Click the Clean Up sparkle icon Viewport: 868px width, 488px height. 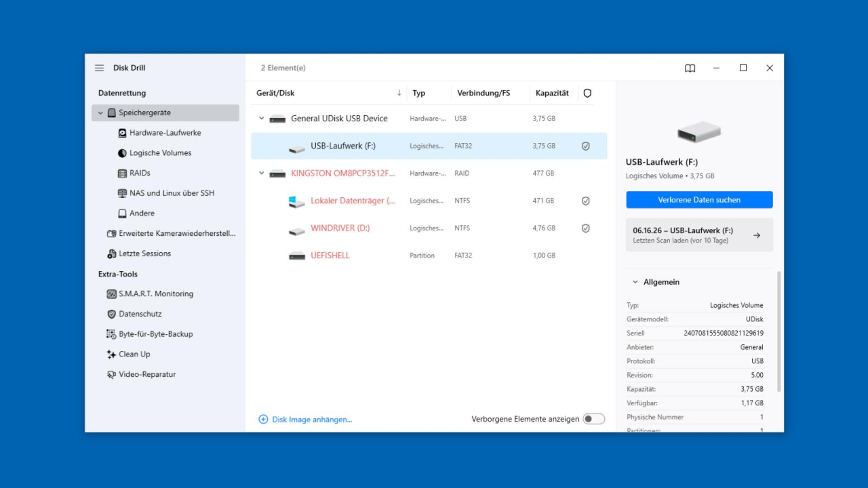click(x=112, y=354)
